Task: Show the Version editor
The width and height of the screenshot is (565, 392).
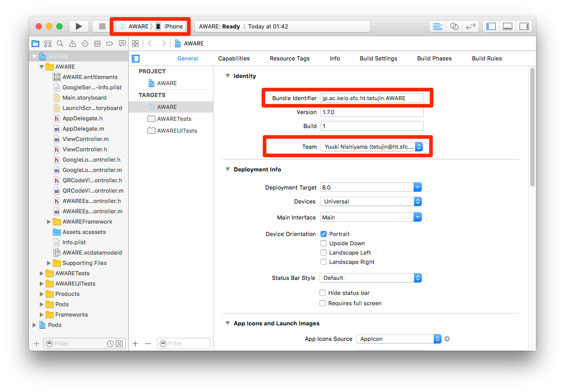Action: pyautogui.click(x=470, y=26)
